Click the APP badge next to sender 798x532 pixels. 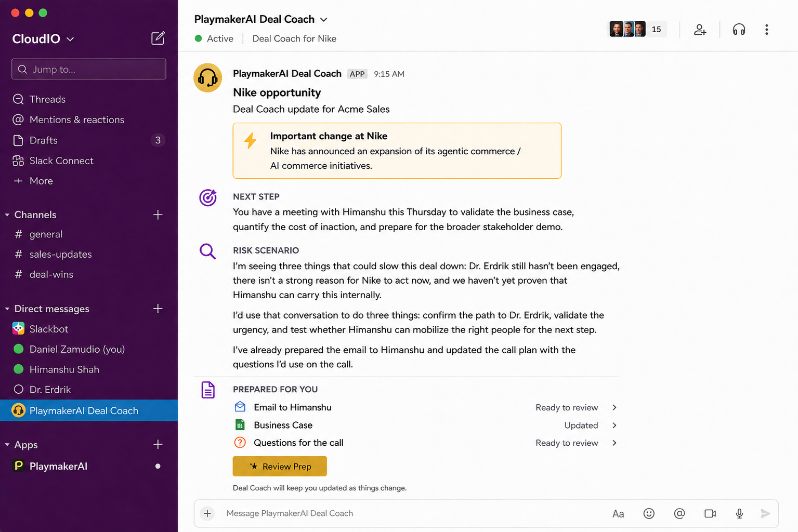point(357,74)
